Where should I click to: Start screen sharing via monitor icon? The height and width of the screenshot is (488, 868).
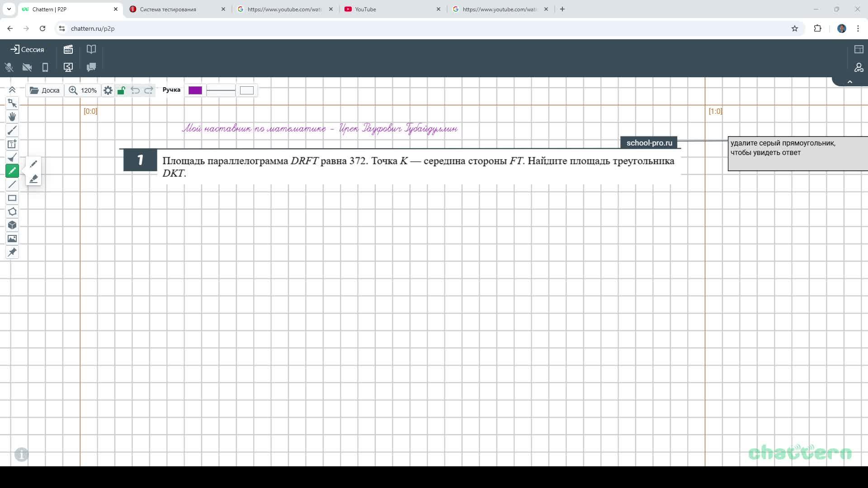(68, 67)
